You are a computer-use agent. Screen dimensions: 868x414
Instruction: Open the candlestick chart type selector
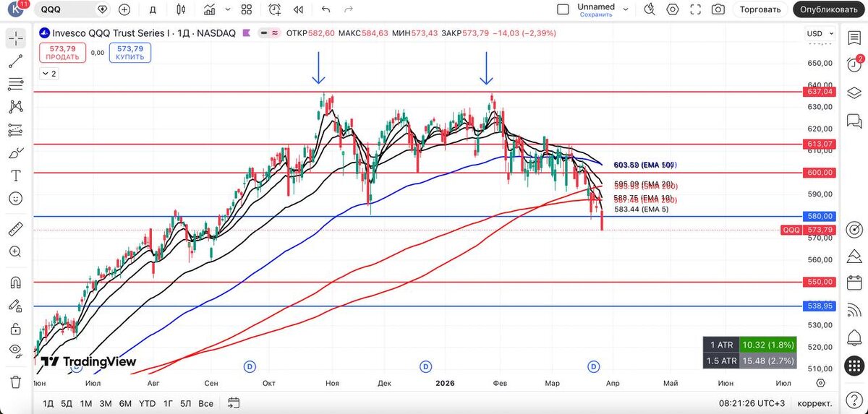(x=181, y=9)
